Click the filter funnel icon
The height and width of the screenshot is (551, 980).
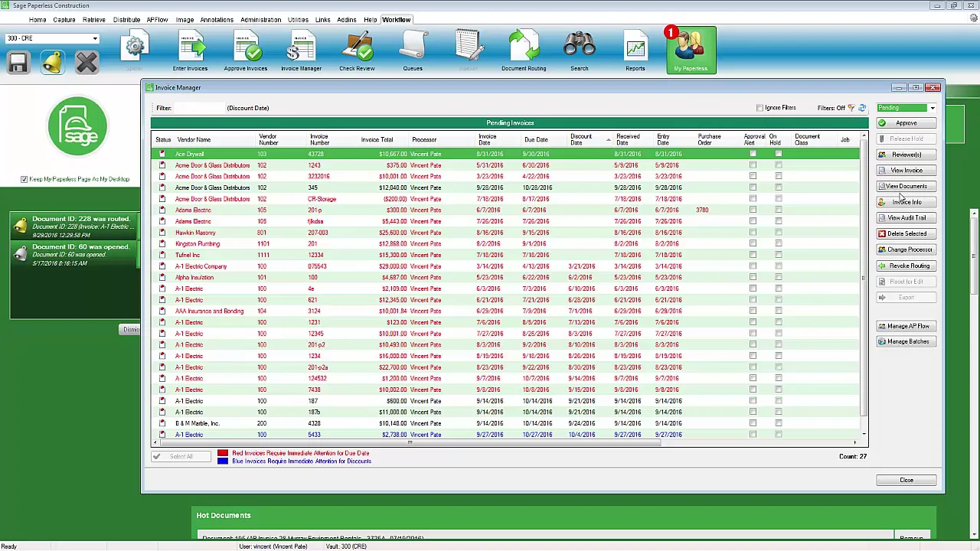point(851,108)
